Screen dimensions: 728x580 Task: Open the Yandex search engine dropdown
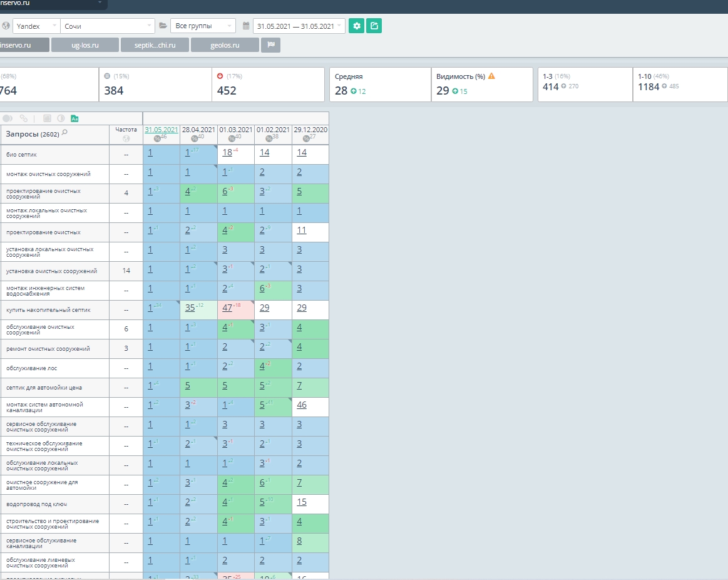tap(36, 26)
